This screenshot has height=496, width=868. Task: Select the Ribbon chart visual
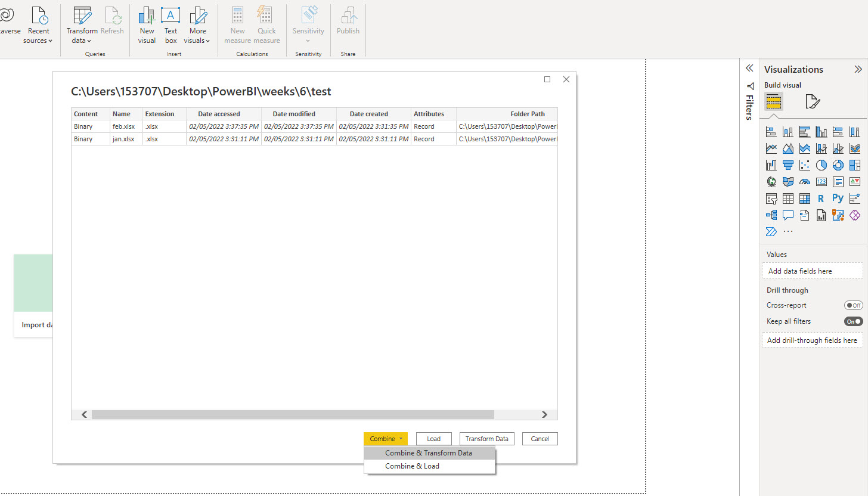[x=855, y=148]
